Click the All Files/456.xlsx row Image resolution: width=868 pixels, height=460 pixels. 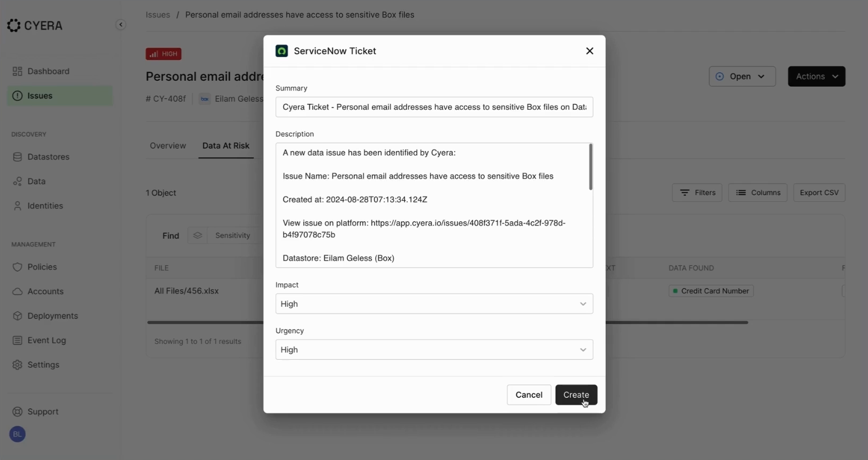(187, 291)
